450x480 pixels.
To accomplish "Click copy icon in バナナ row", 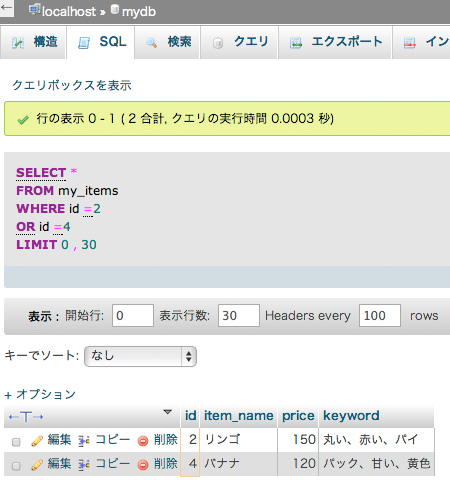I will (84, 465).
